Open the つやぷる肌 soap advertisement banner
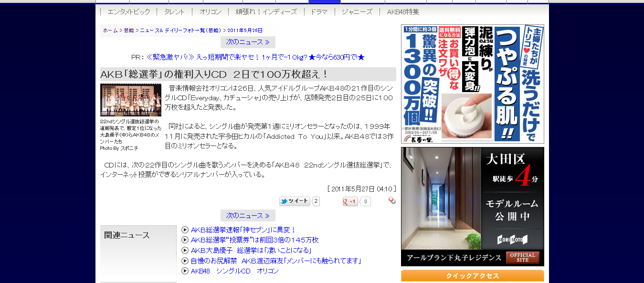Viewport: 644px width, 283px height. pyautogui.click(x=473, y=84)
